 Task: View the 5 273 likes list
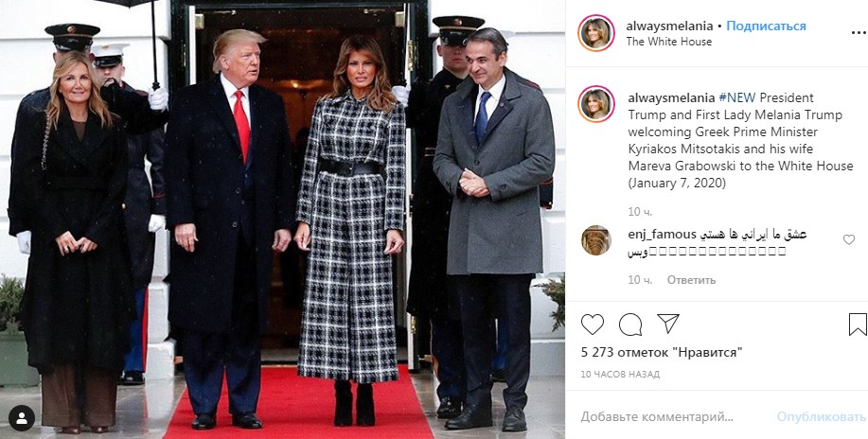click(x=662, y=352)
